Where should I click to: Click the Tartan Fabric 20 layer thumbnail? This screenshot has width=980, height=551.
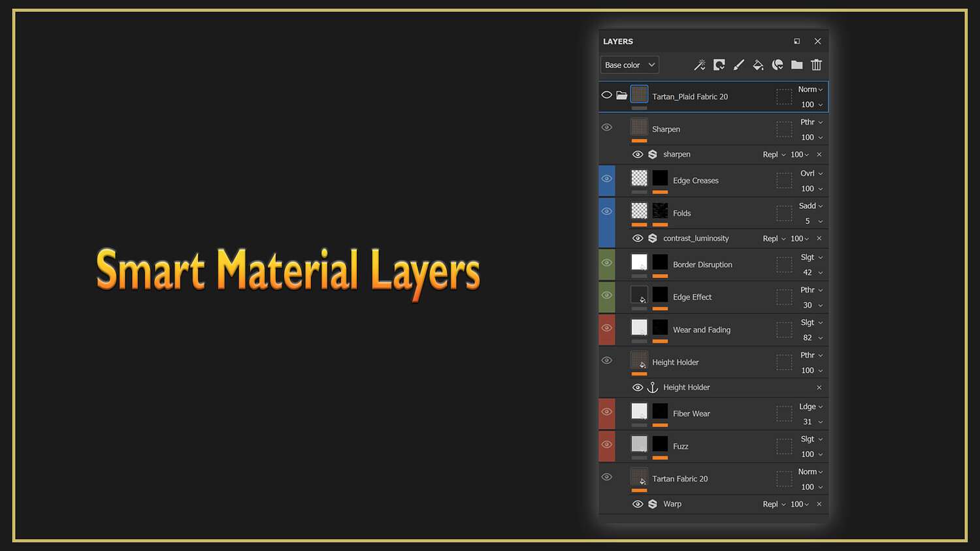click(x=640, y=477)
